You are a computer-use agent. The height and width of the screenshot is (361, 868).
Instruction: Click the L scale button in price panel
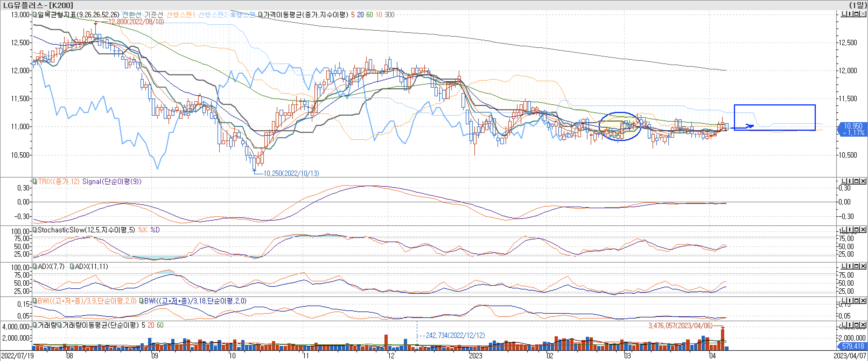coord(844,14)
